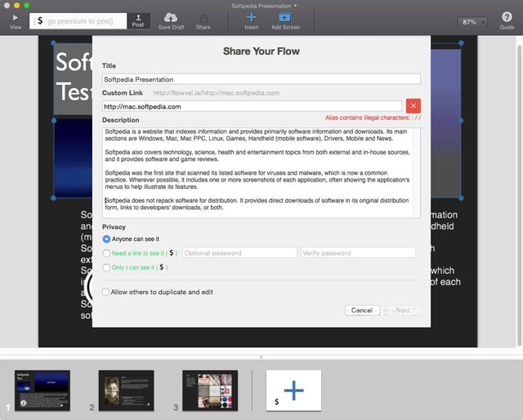The width and height of the screenshot is (523, 420).
Task: Click the Cancel button
Action: [x=362, y=311]
